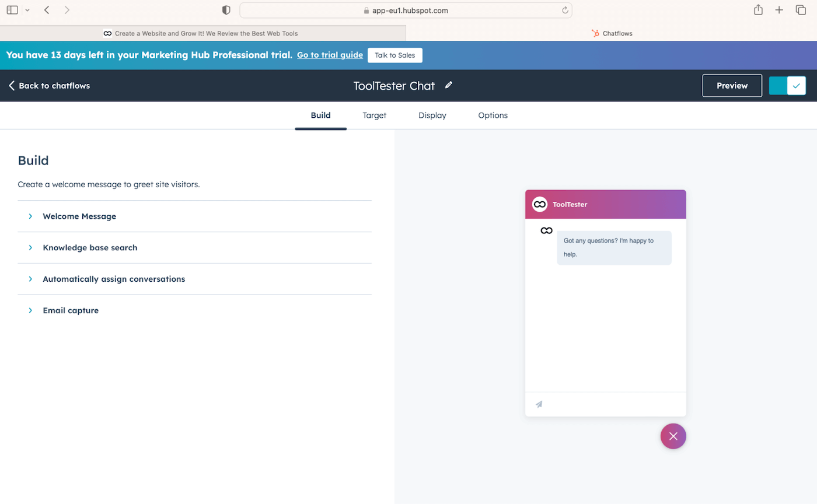Go back with the browser back arrow
This screenshot has width=817, height=504.
(47, 10)
